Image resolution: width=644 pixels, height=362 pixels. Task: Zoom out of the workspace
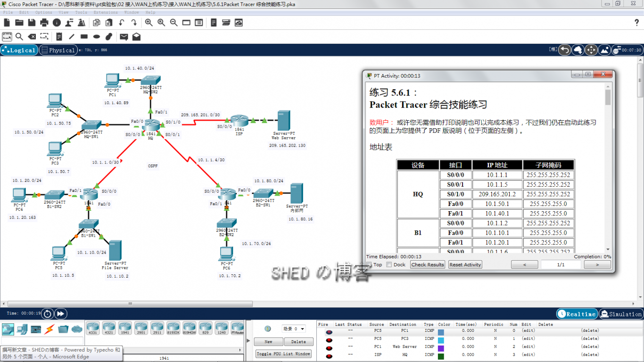(x=173, y=22)
